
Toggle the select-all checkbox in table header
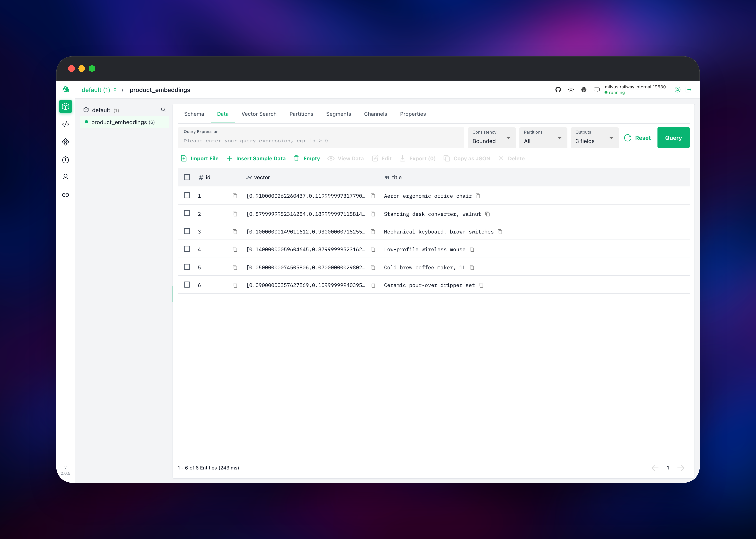(x=187, y=177)
